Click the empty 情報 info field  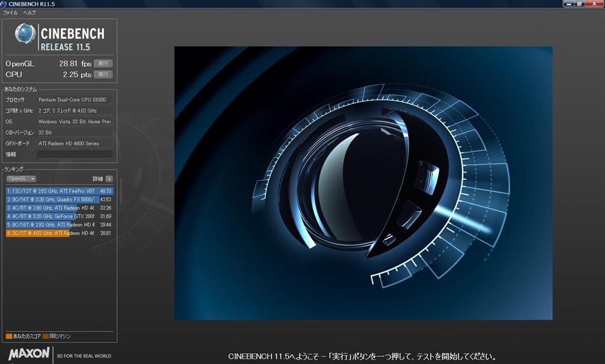pyautogui.click(x=74, y=154)
